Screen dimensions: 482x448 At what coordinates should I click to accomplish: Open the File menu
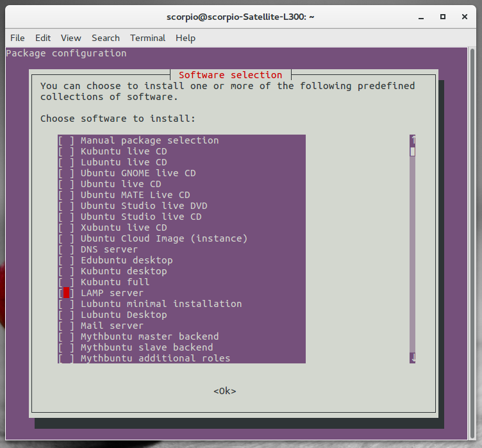pos(17,38)
